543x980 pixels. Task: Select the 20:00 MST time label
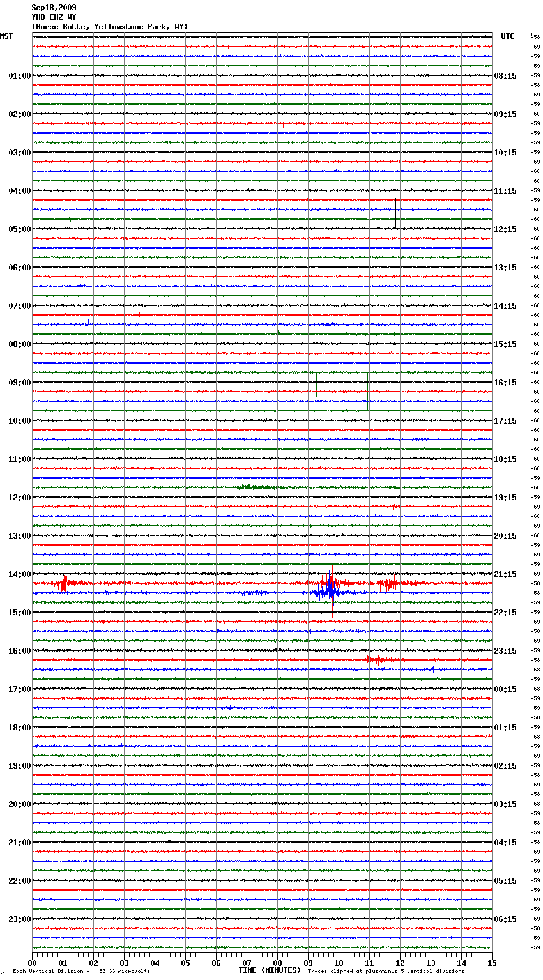coord(20,804)
